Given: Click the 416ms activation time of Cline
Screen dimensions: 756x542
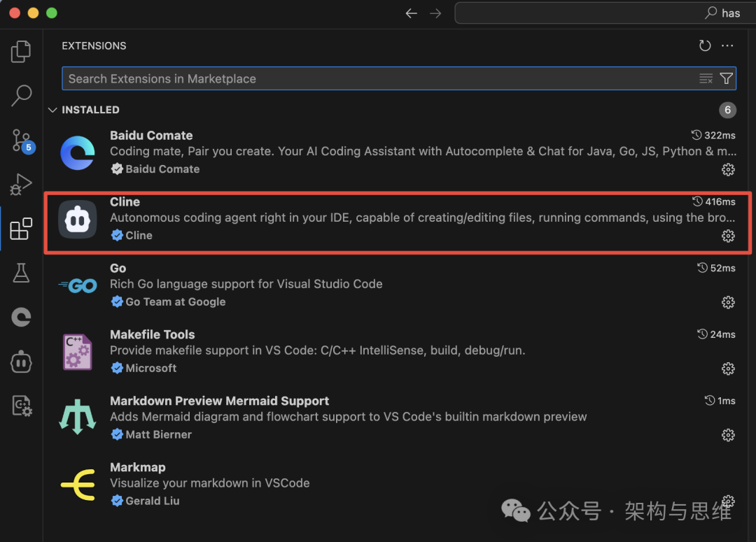Looking at the screenshot, I should 714,202.
